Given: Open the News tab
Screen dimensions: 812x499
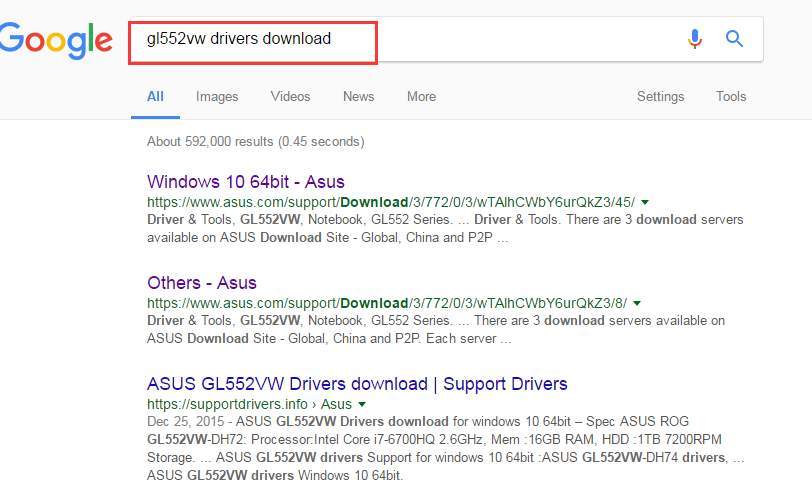Looking at the screenshot, I should coord(358,96).
